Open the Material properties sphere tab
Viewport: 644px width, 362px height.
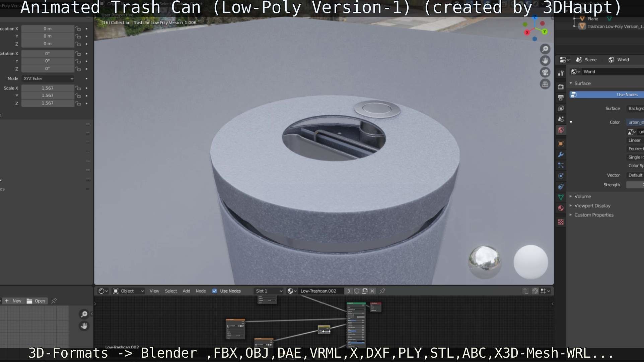point(561,208)
